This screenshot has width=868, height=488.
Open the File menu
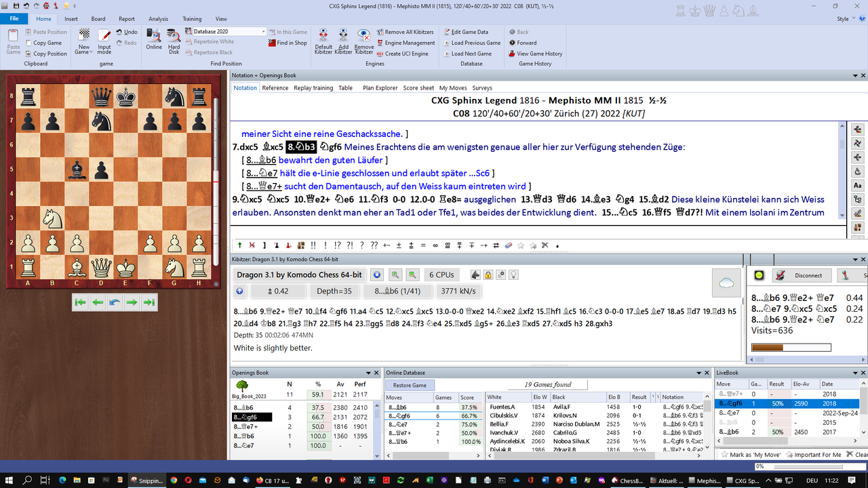(14, 19)
